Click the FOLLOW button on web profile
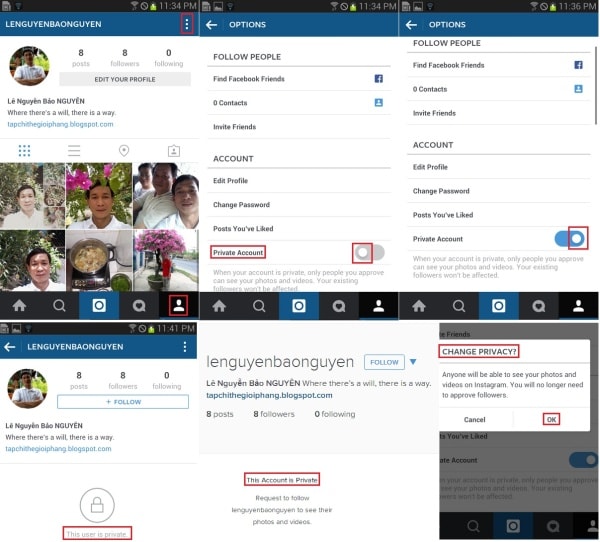The width and height of the screenshot is (600, 542). pos(384,362)
